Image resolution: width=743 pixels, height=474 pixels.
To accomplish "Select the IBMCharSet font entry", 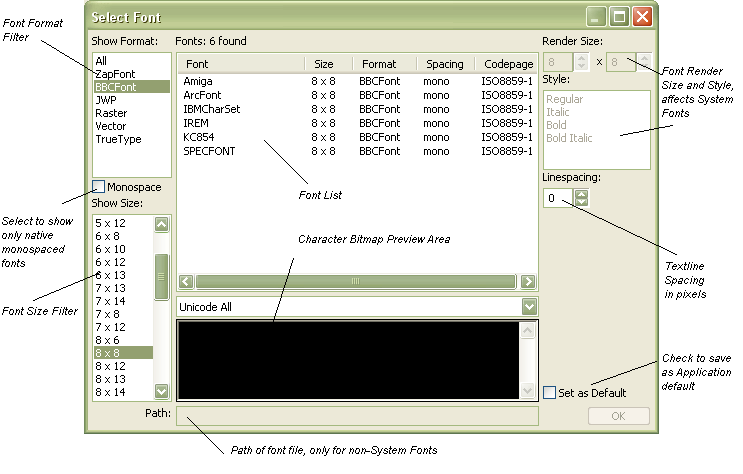I will (x=212, y=109).
